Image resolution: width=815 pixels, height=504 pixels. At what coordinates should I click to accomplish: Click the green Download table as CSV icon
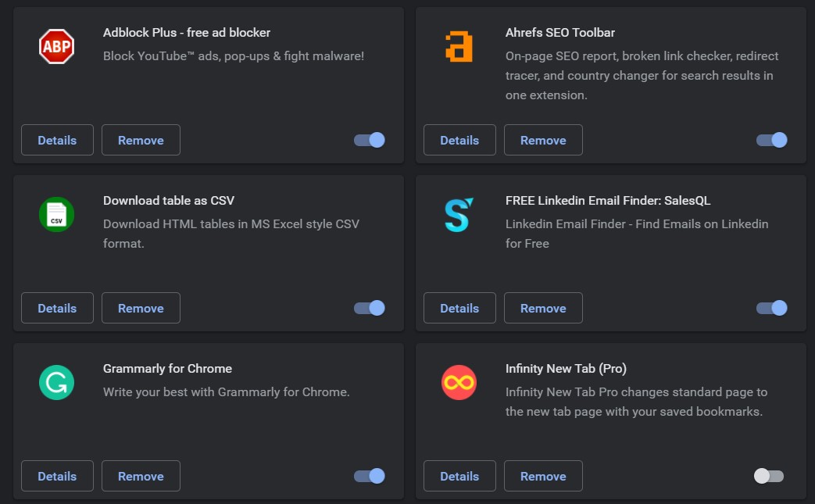(57, 215)
